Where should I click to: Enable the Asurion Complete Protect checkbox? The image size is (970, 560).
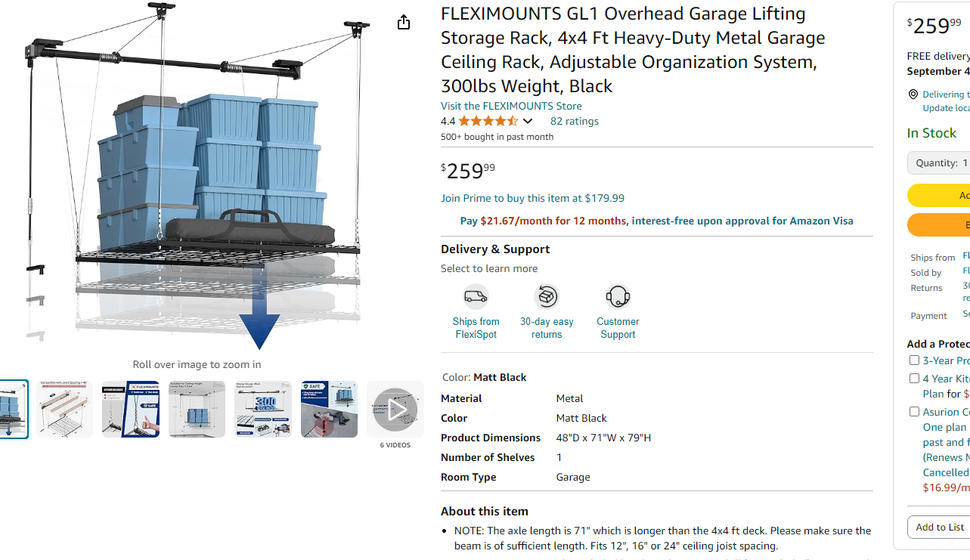[x=914, y=412]
